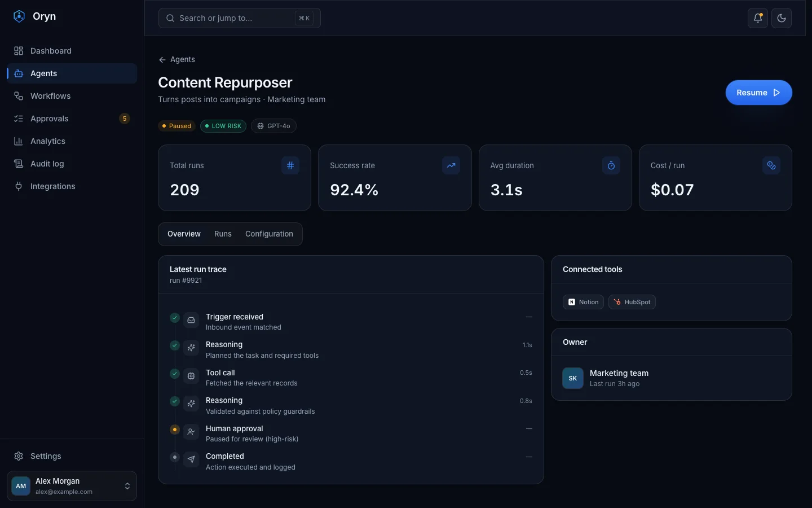Viewport: 812px width, 508px height.
Task: Go to Analytics in the sidebar
Action: 72,141
